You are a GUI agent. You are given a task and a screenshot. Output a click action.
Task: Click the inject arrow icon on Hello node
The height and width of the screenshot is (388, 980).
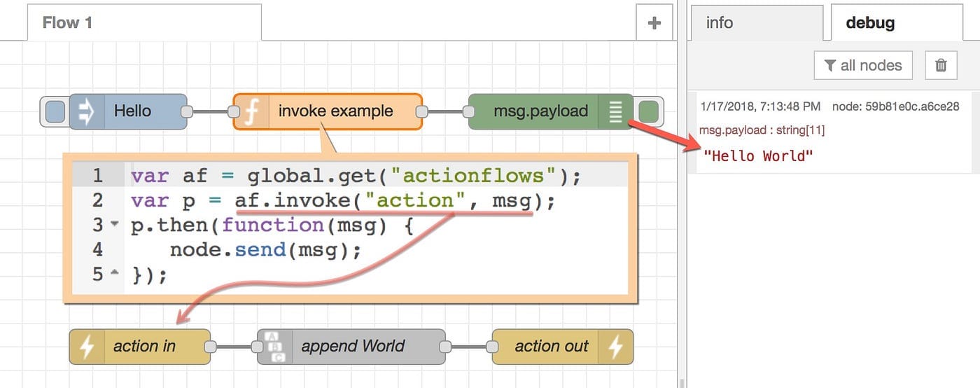tap(86, 111)
